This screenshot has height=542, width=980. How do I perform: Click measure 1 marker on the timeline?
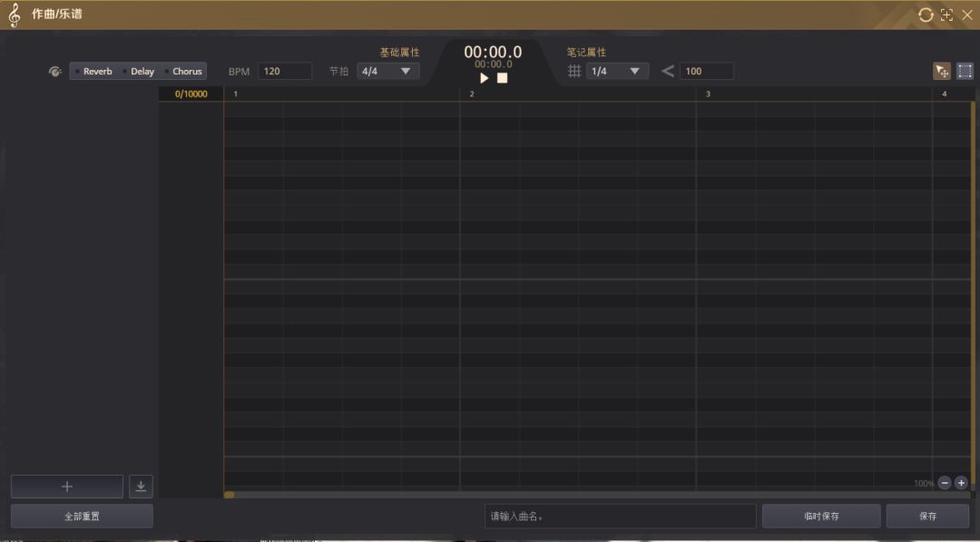point(236,94)
